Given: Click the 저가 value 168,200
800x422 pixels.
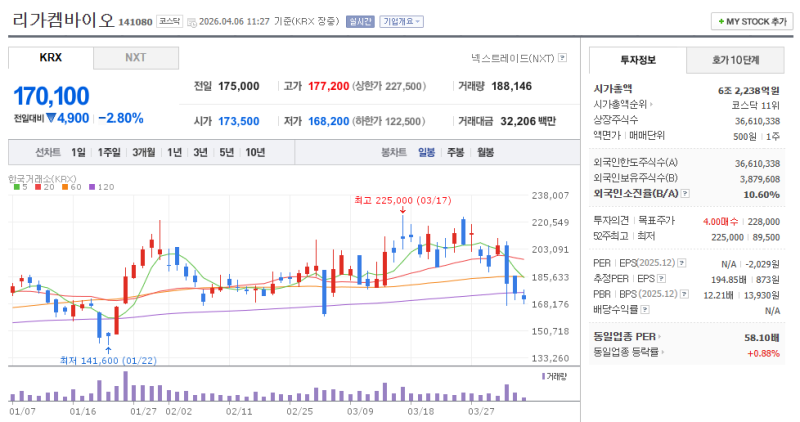Looking at the screenshot, I should point(329,121).
